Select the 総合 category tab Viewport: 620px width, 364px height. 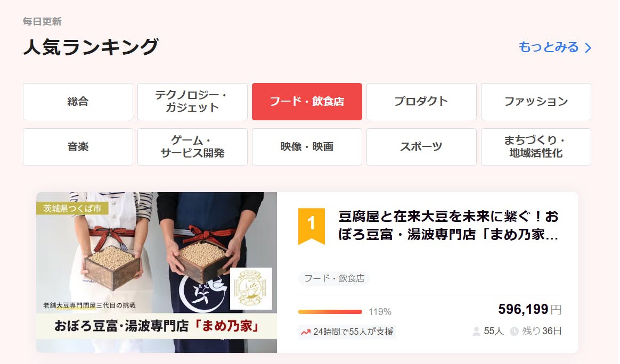tap(78, 102)
